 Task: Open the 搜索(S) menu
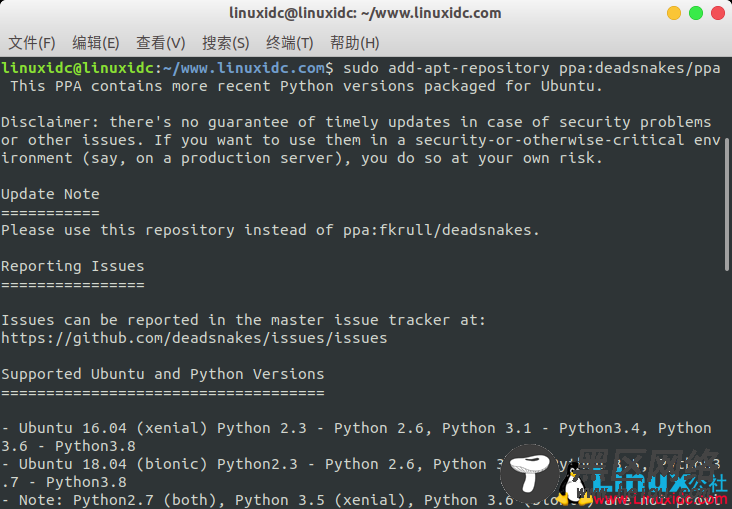[225, 43]
